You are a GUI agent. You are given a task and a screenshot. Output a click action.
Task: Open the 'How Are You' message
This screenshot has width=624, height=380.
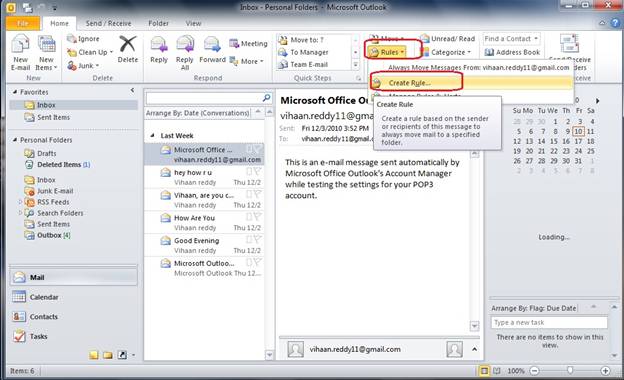tap(204, 223)
